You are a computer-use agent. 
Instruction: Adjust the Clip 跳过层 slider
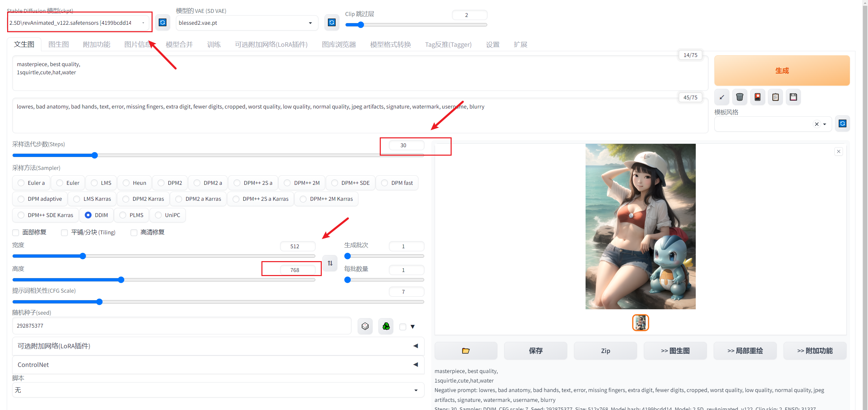click(x=416, y=25)
